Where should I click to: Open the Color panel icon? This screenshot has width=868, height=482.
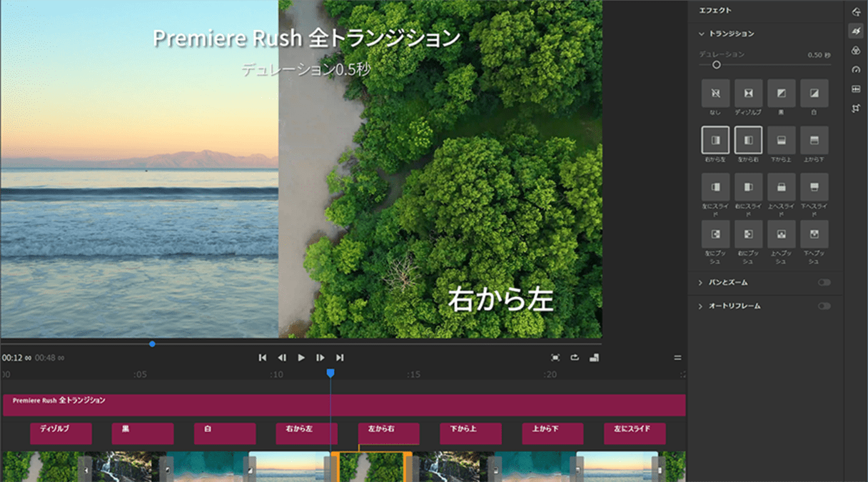tap(856, 51)
